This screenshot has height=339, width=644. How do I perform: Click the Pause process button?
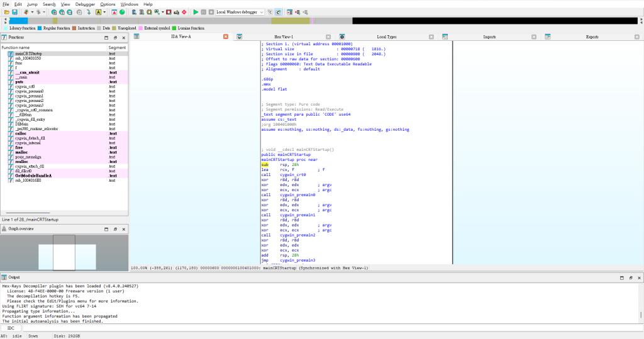coord(203,13)
